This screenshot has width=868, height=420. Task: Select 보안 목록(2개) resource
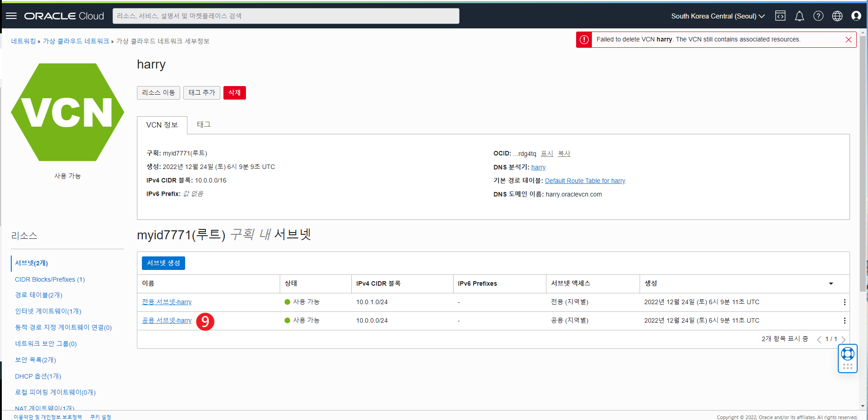[x=36, y=360]
